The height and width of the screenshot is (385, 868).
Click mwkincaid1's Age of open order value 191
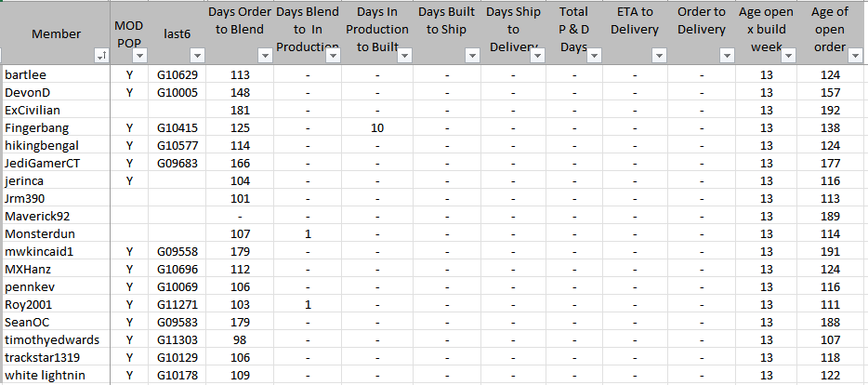click(x=829, y=251)
